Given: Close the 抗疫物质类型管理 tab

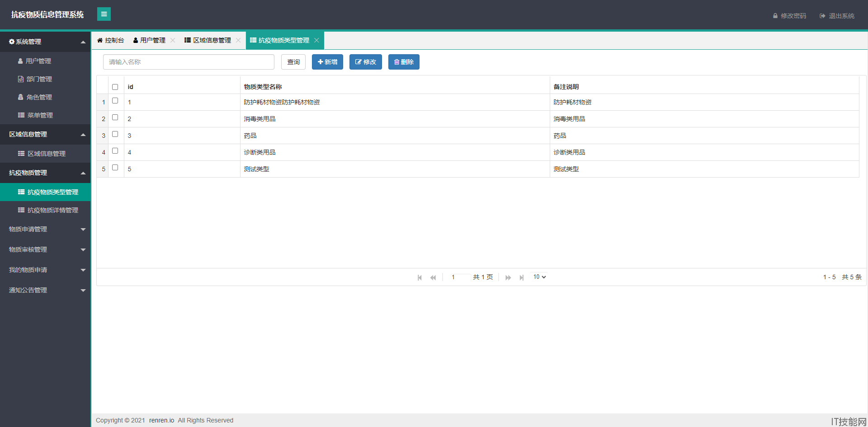Looking at the screenshot, I should (316, 40).
